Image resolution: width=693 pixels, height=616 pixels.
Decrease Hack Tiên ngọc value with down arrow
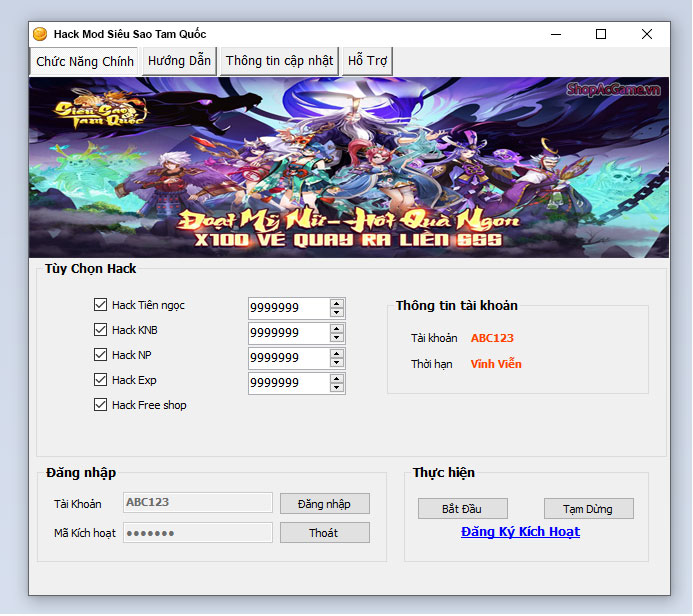(x=337, y=312)
